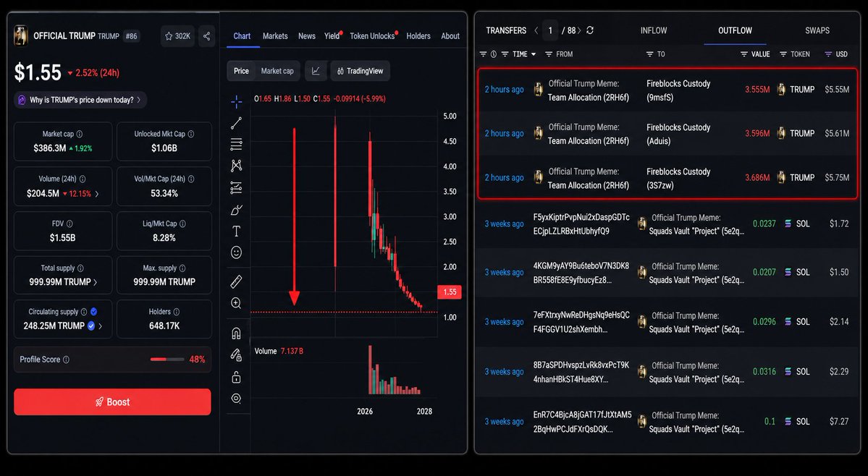Screen dimensions: 868x476
Task: Show FDV info icon
Action: [69, 224]
